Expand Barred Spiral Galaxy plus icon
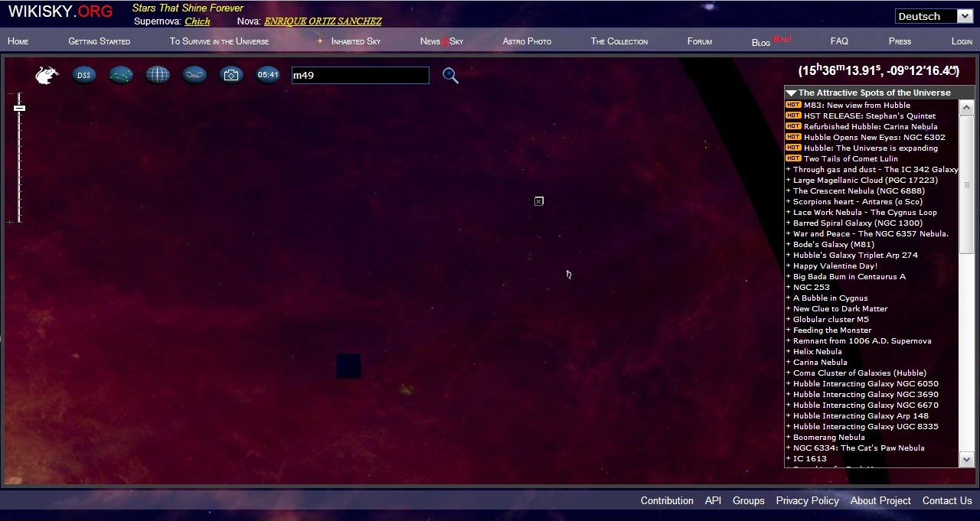980x521 pixels. tap(788, 223)
